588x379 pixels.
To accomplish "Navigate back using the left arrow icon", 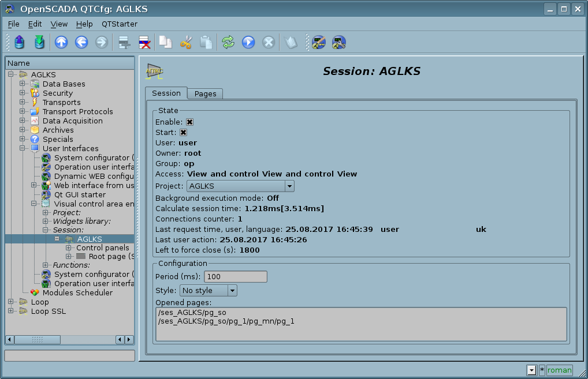I will click(x=81, y=42).
